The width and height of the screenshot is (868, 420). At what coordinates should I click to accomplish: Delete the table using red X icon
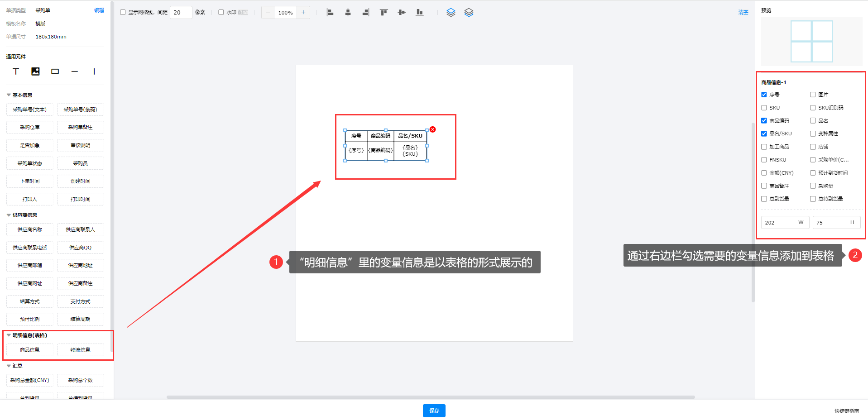coord(432,129)
